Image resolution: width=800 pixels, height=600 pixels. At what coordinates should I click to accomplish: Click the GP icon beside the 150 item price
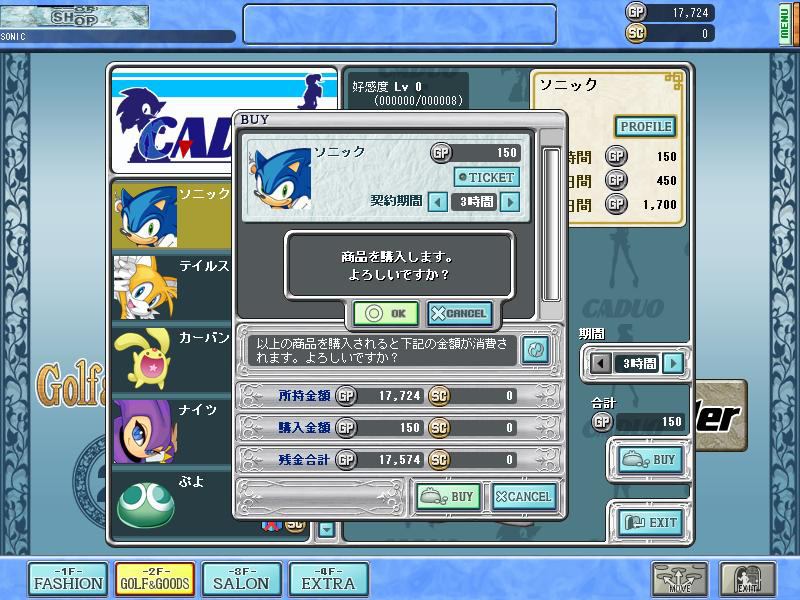click(x=441, y=152)
